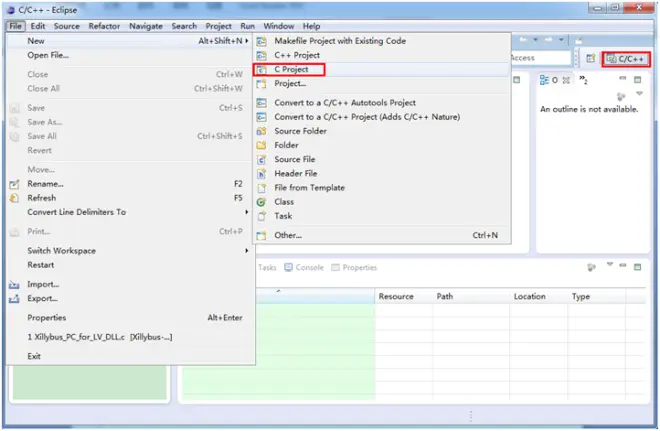The width and height of the screenshot is (660, 431).
Task: Minimize the Outline view panel
Action: tap(623, 78)
